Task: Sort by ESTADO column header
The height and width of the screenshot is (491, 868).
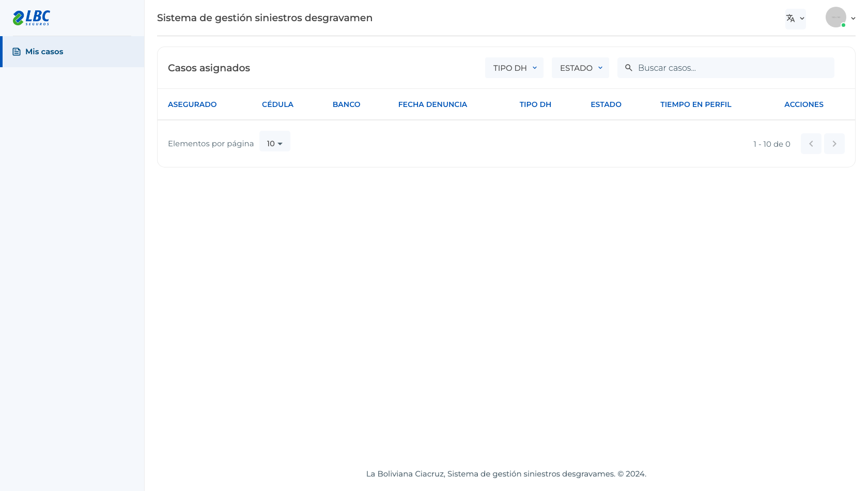Action: 606,104
